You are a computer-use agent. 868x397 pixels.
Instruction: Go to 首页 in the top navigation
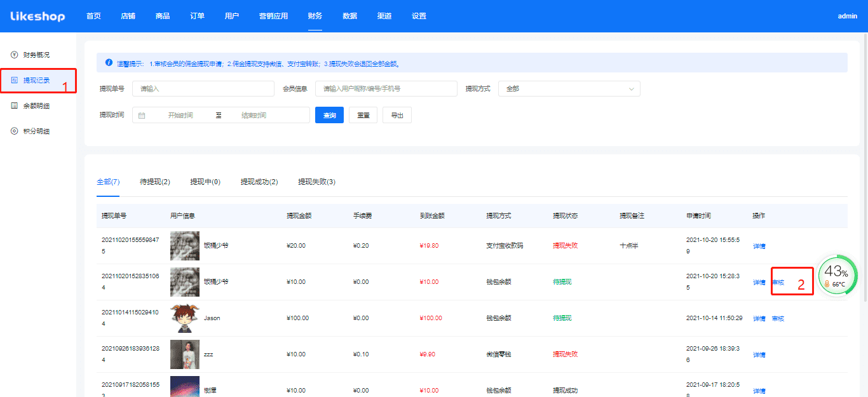click(93, 16)
